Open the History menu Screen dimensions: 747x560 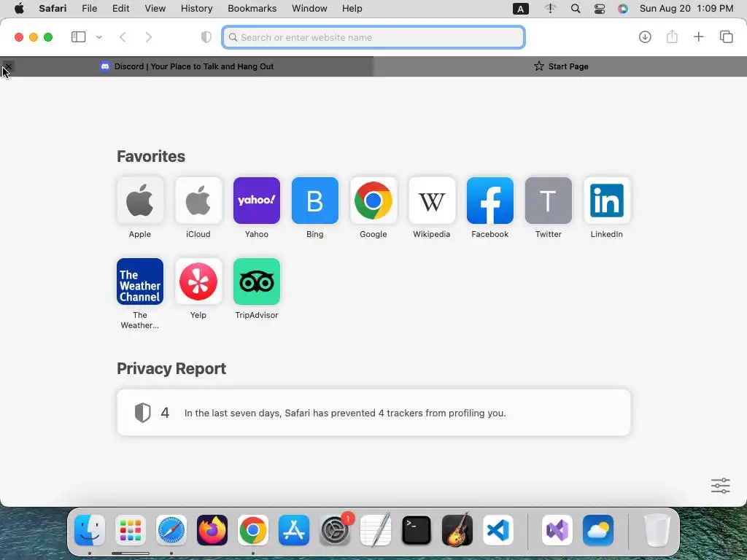click(197, 9)
